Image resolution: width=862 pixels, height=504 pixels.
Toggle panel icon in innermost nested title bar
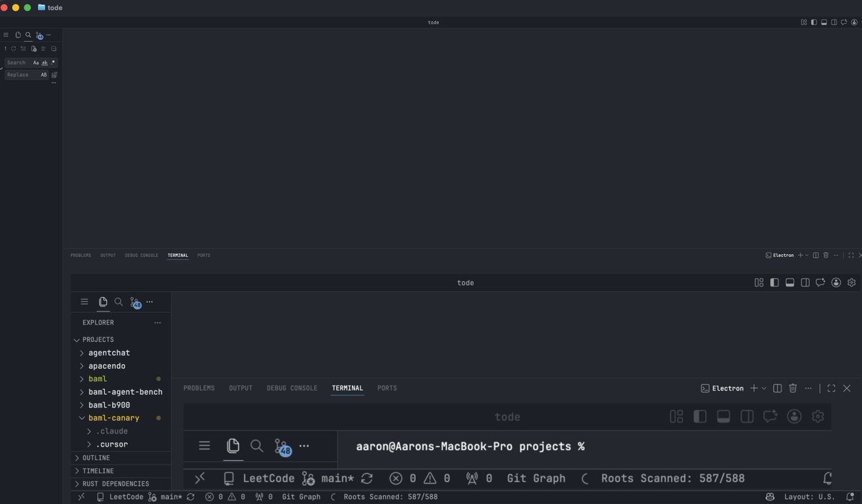(x=723, y=416)
